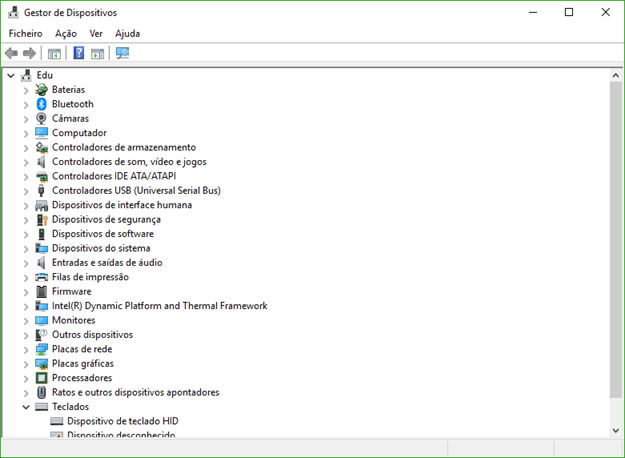This screenshot has height=458, width=625.
Task: Open the Ação menu
Action: tap(66, 33)
